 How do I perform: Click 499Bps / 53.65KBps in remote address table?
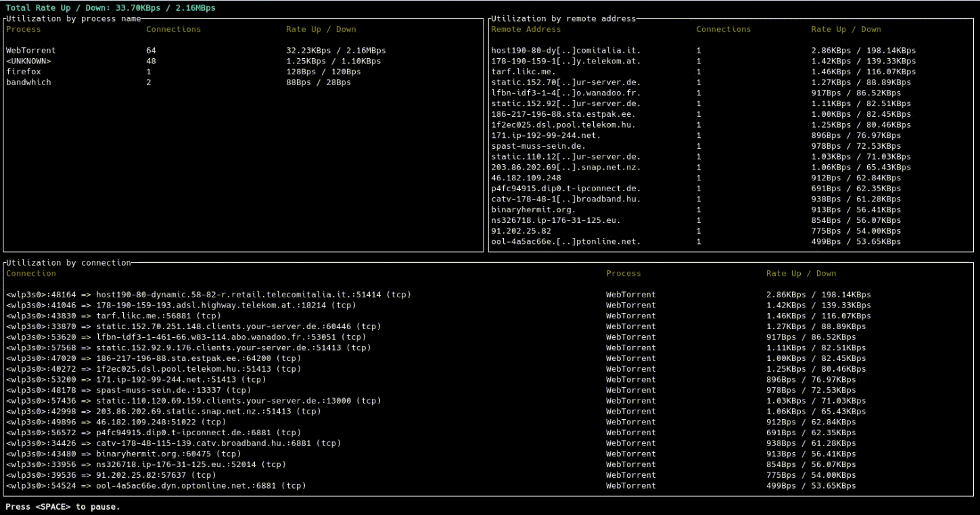click(856, 241)
